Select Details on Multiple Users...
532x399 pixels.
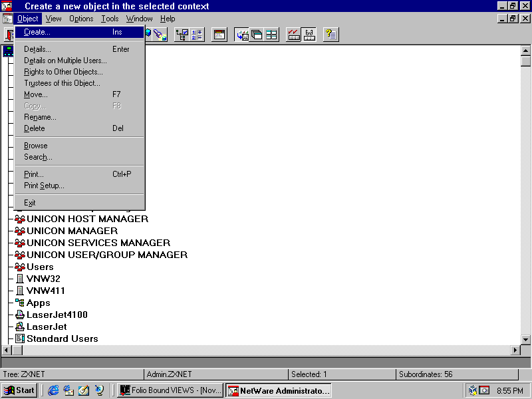[80, 61]
